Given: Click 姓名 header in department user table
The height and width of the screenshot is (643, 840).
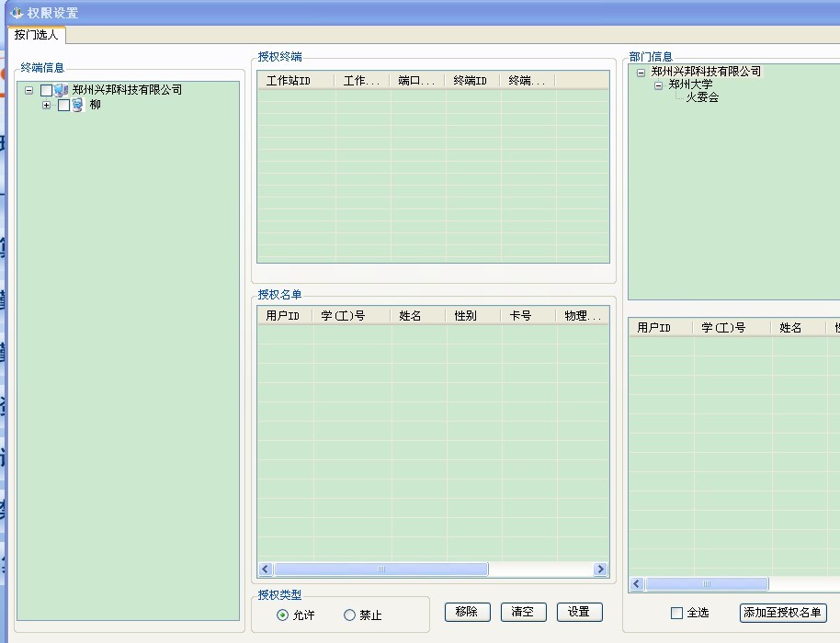Looking at the screenshot, I should [x=799, y=328].
